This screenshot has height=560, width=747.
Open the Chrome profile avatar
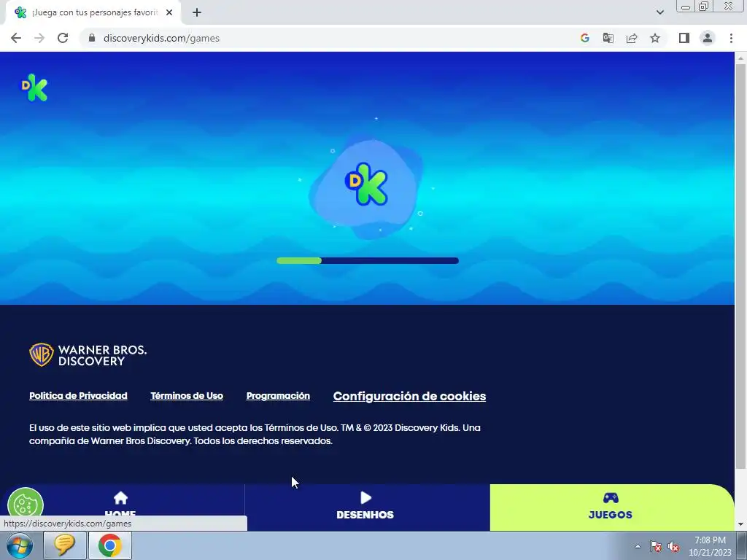[708, 38]
